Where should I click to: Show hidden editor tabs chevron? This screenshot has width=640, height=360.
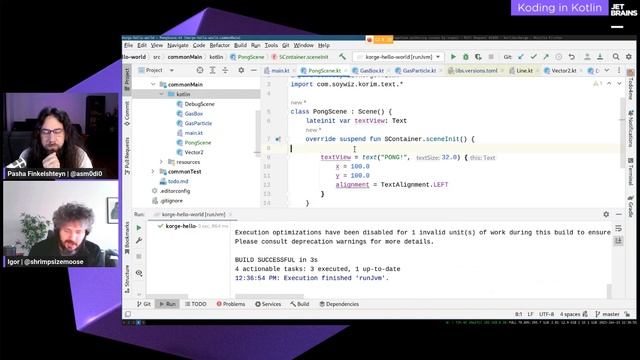click(x=607, y=70)
